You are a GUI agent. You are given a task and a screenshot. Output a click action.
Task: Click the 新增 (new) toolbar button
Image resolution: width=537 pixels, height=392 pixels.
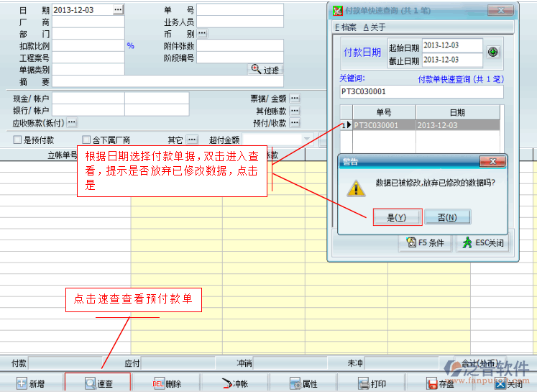pos(31,384)
